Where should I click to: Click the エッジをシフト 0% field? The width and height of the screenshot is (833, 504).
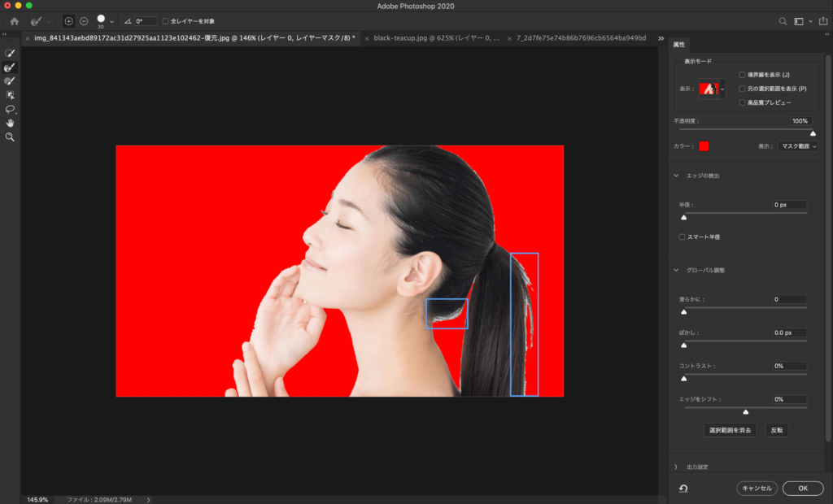click(789, 399)
